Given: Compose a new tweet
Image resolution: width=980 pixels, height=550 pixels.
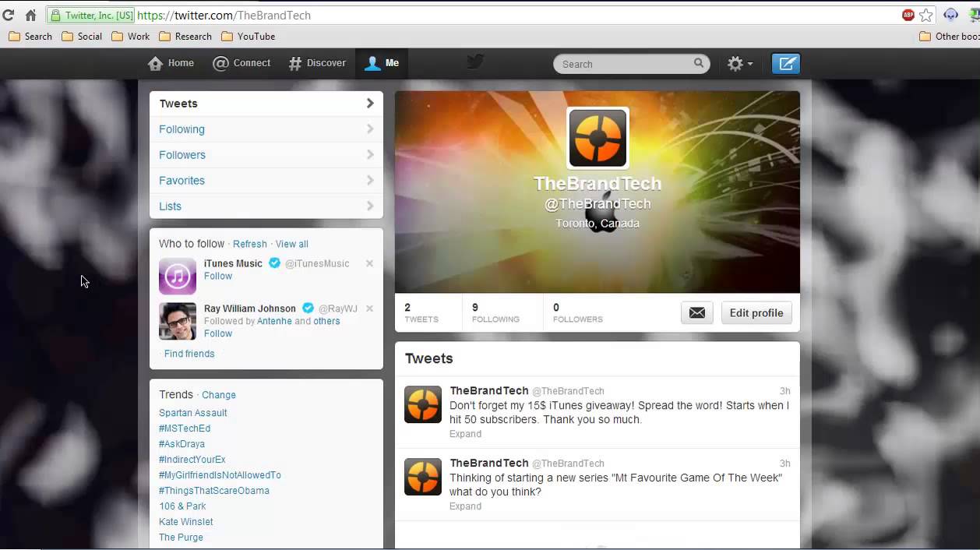Looking at the screenshot, I should (786, 64).
